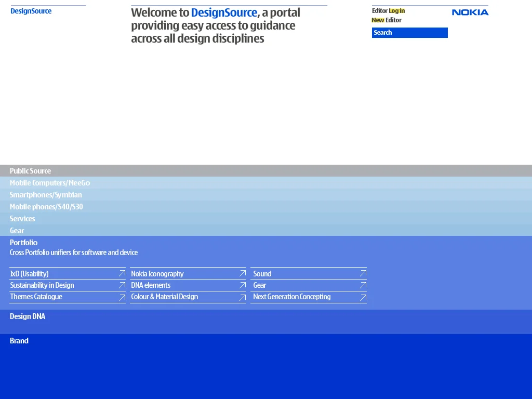Expand the Smartphones/Symbian section

click(266, 194)
